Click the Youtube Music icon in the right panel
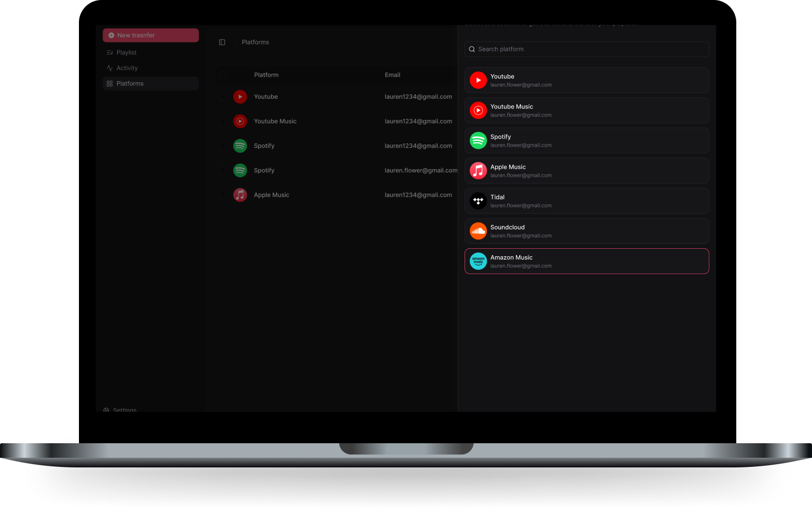 click(478, 110)
